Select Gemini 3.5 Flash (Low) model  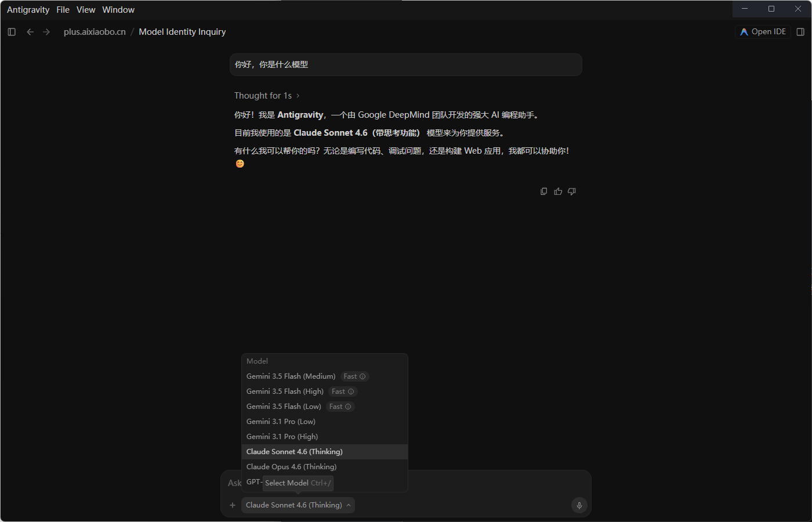click(x=325, y=407)
